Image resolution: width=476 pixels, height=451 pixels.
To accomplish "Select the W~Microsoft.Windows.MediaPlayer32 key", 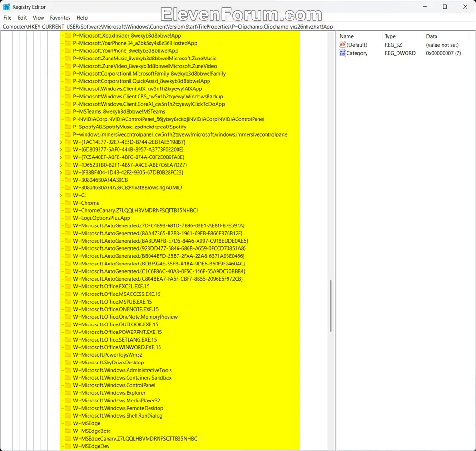I will pyautogui.click(x=117, y=401).
